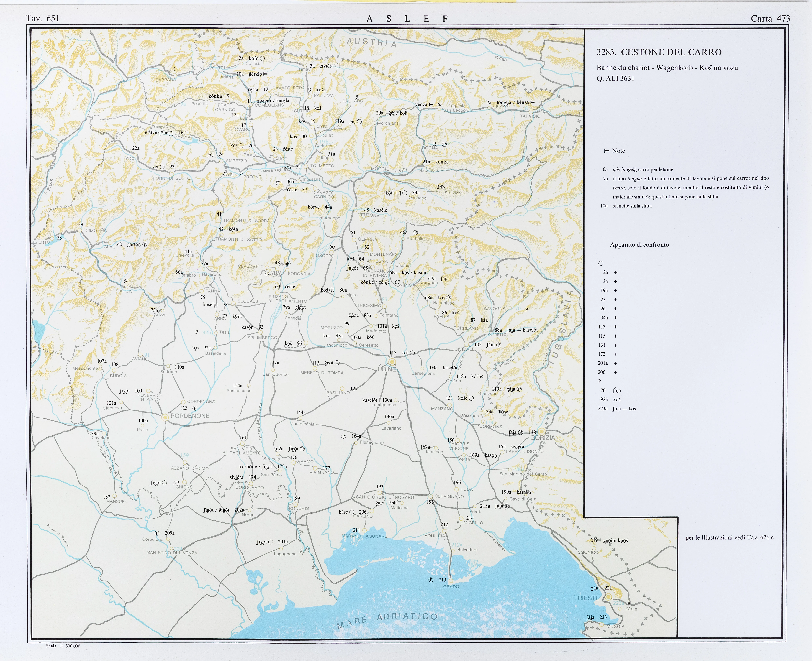Image resolution: width=812 pixels, height=661 pixels.
Task: Click the Pordenone city marker circle
Action: point(165,417)
